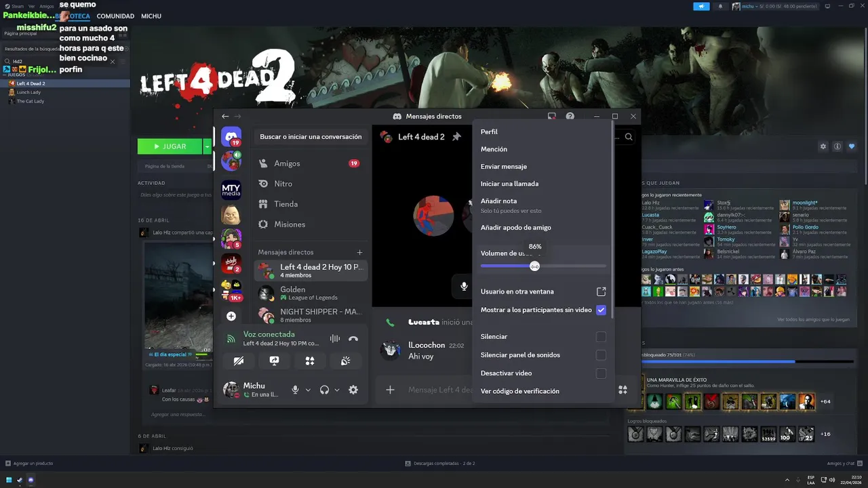Choose Mención from the context menu
The image size is (868, 488).
[x=542, y=149]
